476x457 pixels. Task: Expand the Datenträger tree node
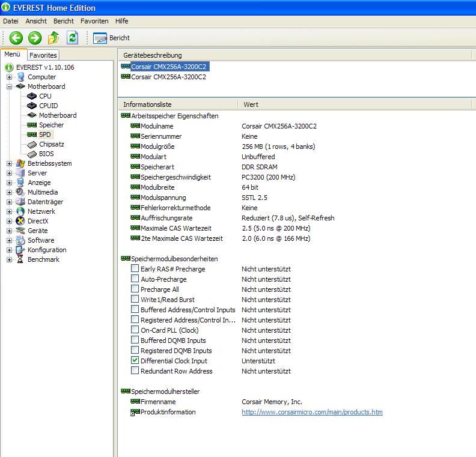[10, 202]
